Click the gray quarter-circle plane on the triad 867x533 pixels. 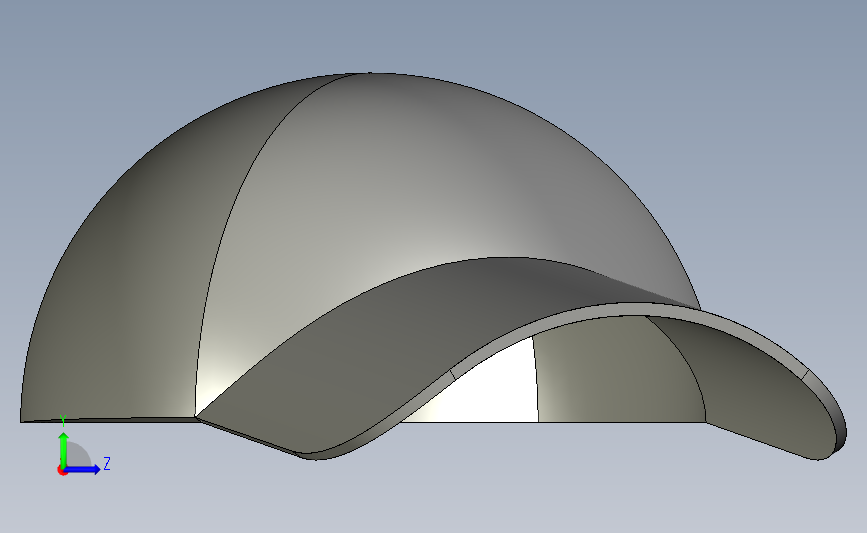(x=79, y=454)
